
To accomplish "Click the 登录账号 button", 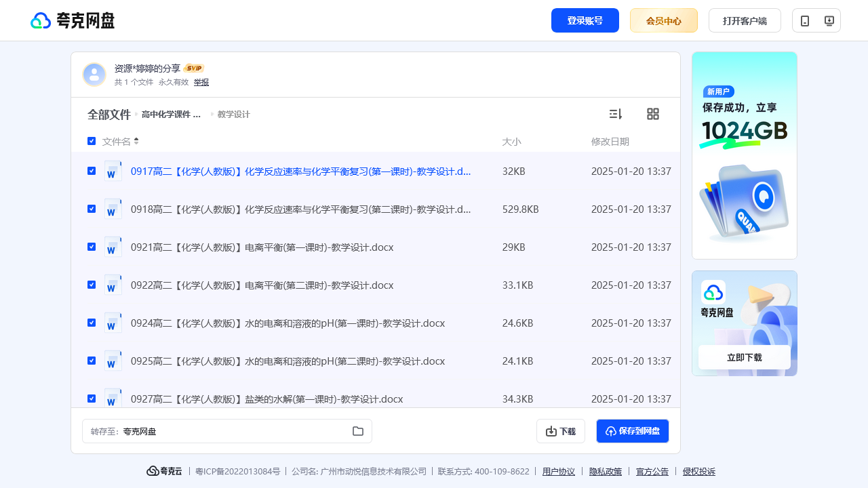I will click(585, 20).
